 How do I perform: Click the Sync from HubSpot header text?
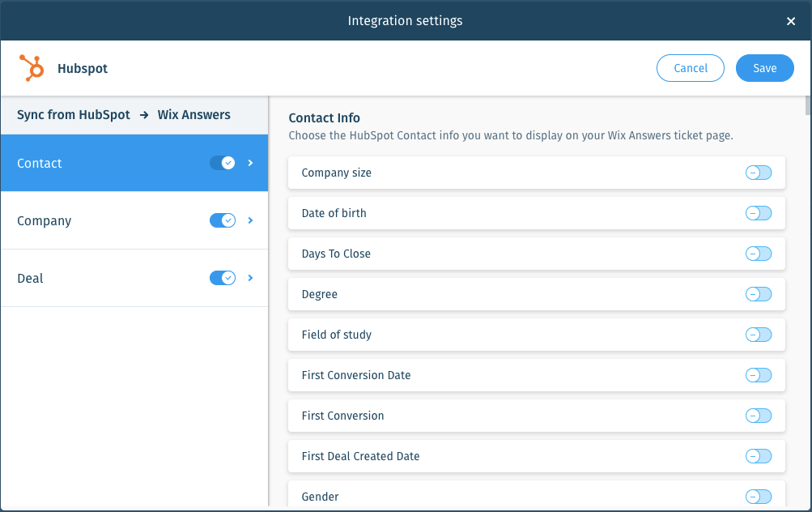click(74, 114)
